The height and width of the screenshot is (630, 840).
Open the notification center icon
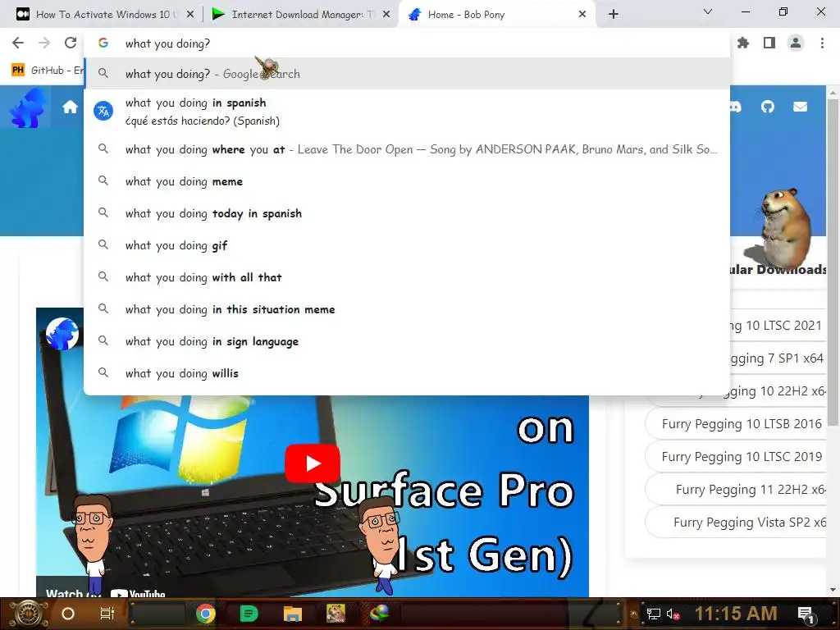click(806, 614)
